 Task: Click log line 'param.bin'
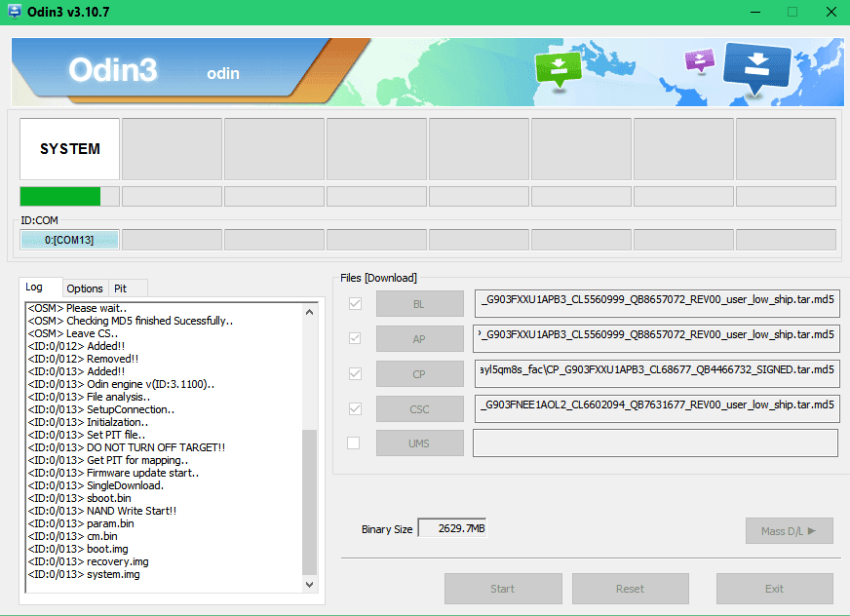pos(81,523)
